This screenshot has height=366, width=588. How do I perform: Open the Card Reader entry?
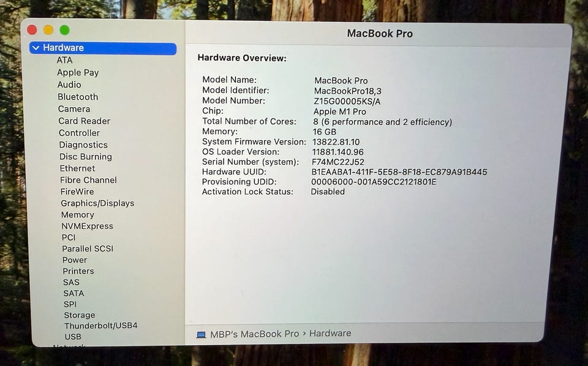85,121
